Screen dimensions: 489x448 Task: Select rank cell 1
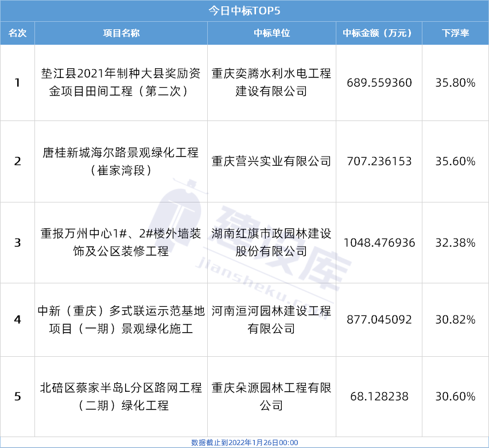point(17,83)
